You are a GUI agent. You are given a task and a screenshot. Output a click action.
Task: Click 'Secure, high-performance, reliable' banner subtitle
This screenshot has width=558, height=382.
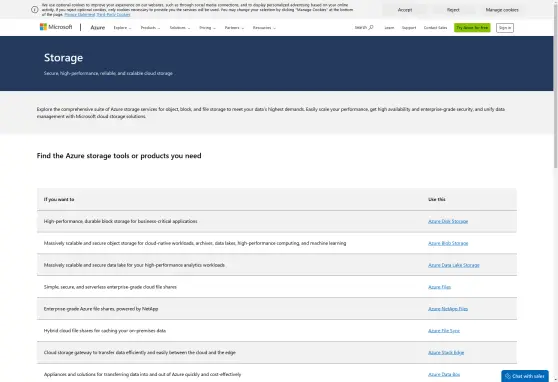tap(108, 73)
